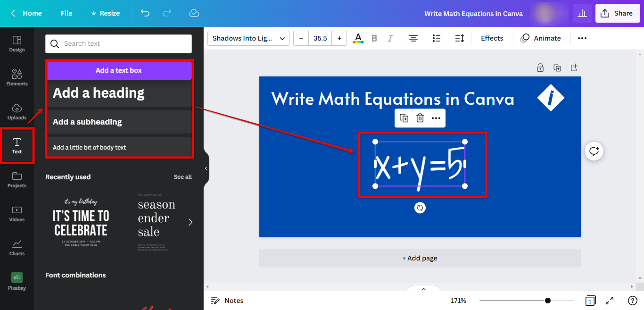Collapse the side panel with arrow handle

[206, 168]
